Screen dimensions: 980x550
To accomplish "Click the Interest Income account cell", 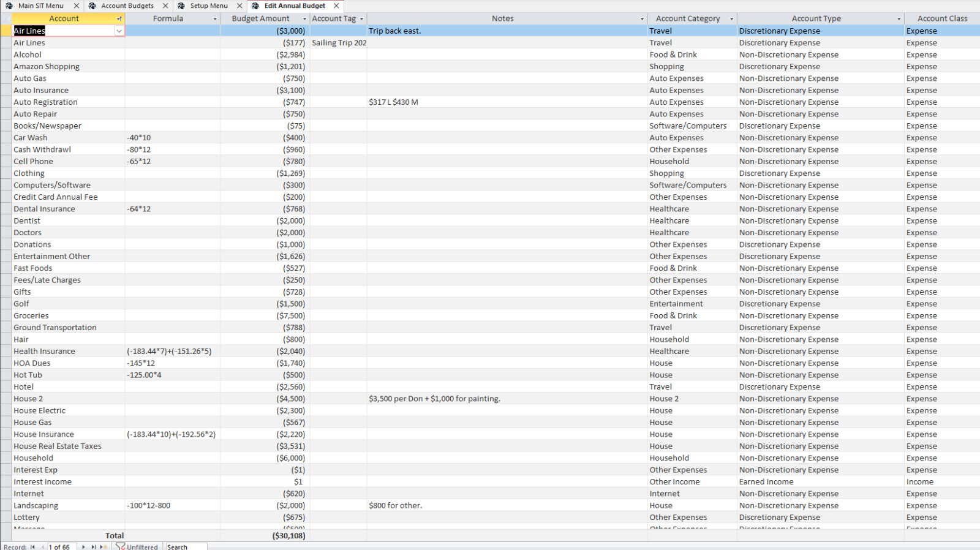I will (x=68, y=482).
